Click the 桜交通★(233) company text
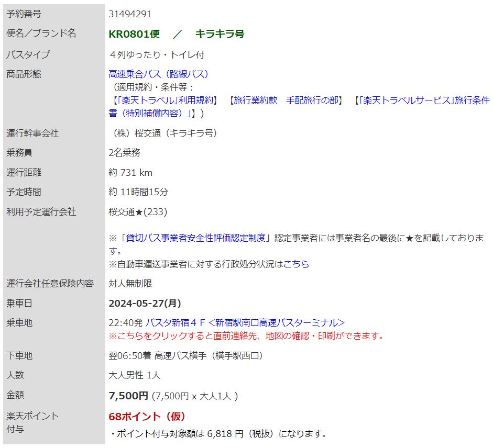The width and height of the screenshot is (493, 448). 138,212
